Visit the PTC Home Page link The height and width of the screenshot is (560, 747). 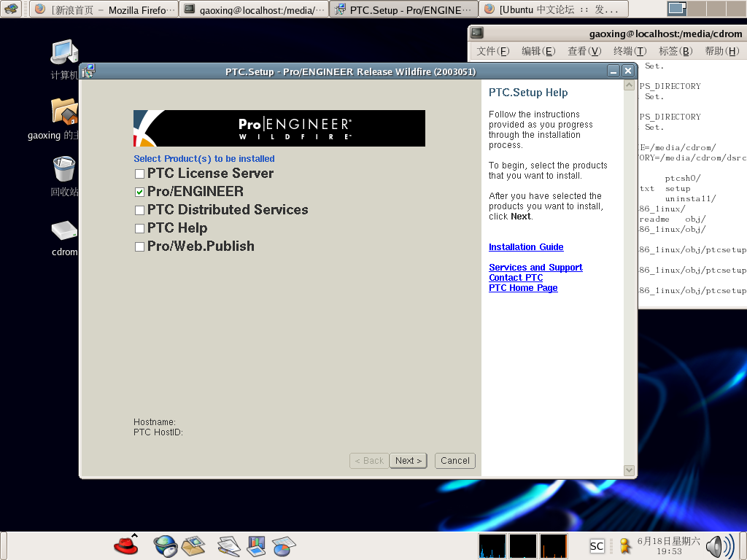523,287
